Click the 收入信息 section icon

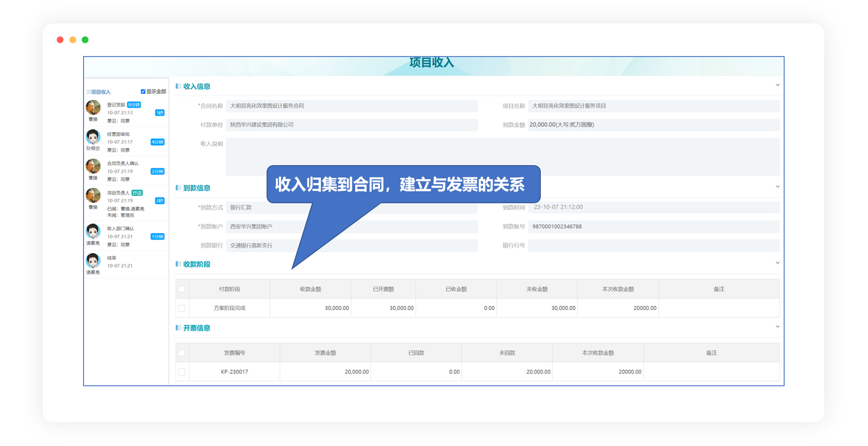pyautogui.click(x=178, y=86)
